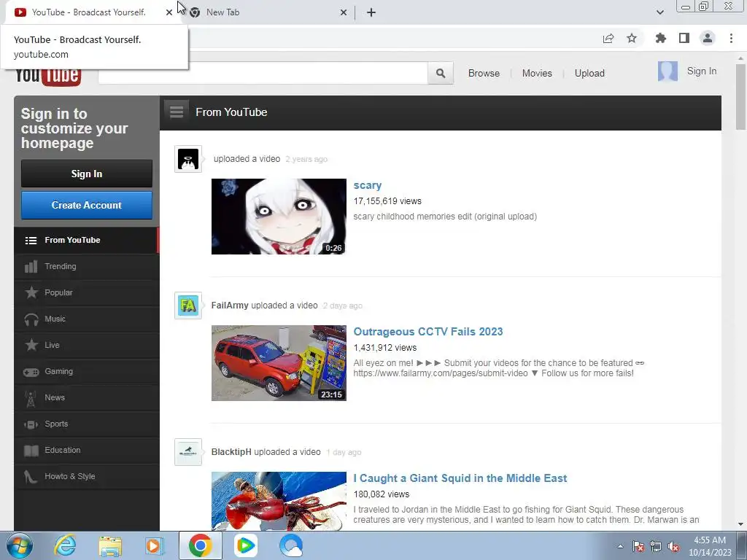The image size is (747, 560).
Task: Click the taskbar clock showing 4:55 AM
Action: click(x=709, y=546)
